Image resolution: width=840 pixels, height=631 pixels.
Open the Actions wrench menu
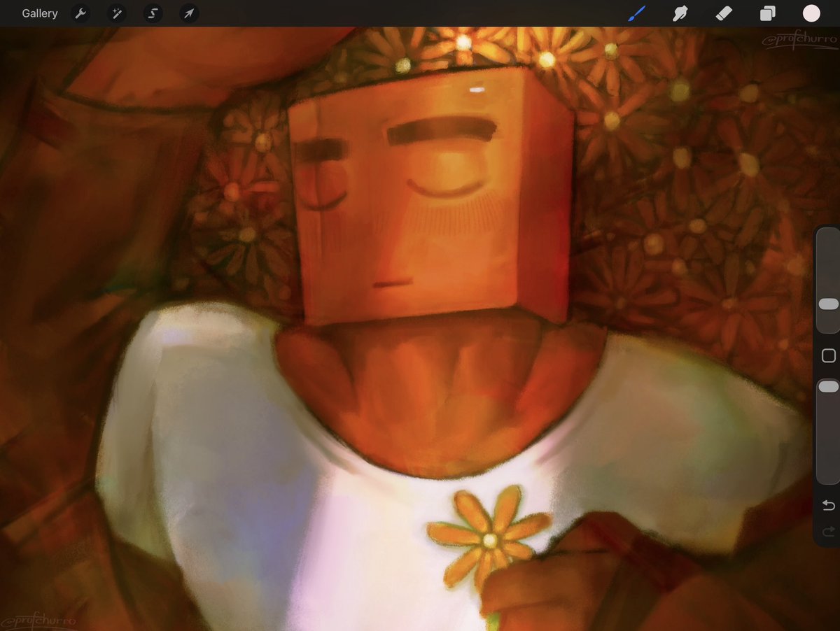click(x=81, y=13)
